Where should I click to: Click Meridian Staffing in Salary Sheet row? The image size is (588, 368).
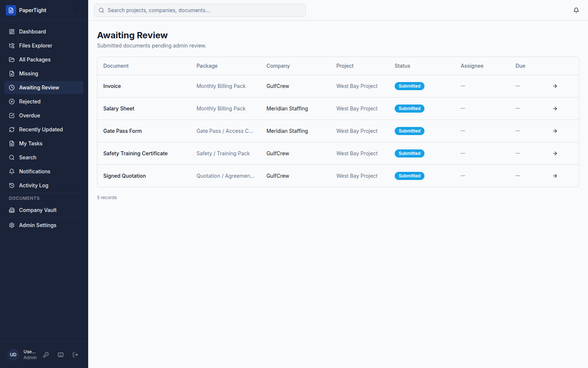click(287, 109)
